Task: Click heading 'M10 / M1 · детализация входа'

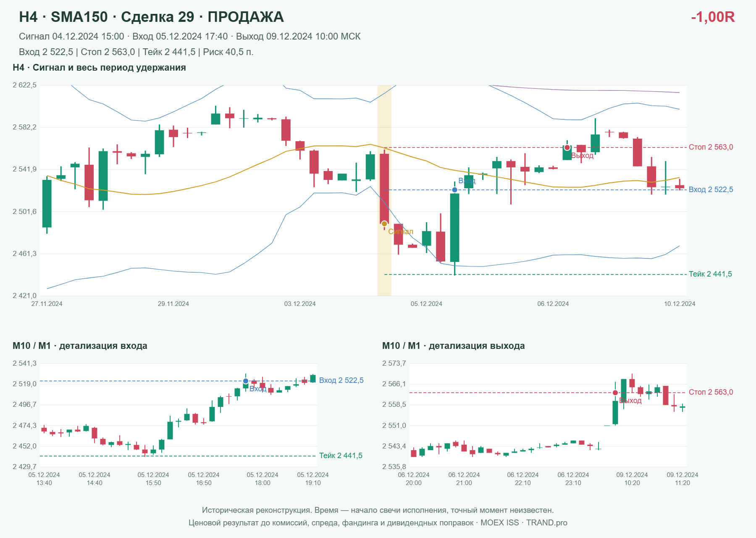Action: (80, 346)
